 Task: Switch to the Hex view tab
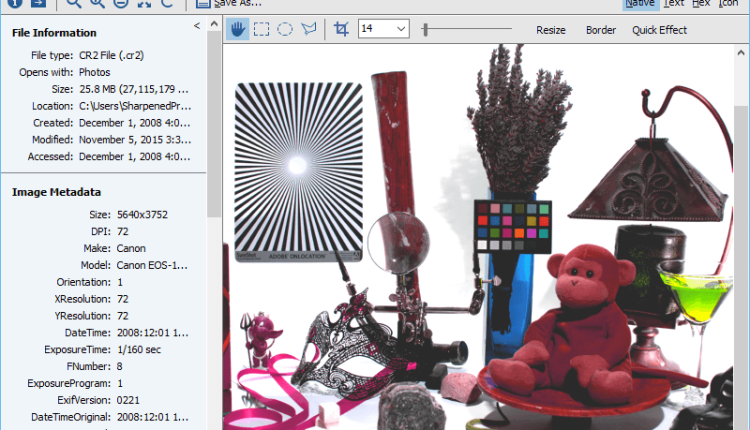coord(702,4)
